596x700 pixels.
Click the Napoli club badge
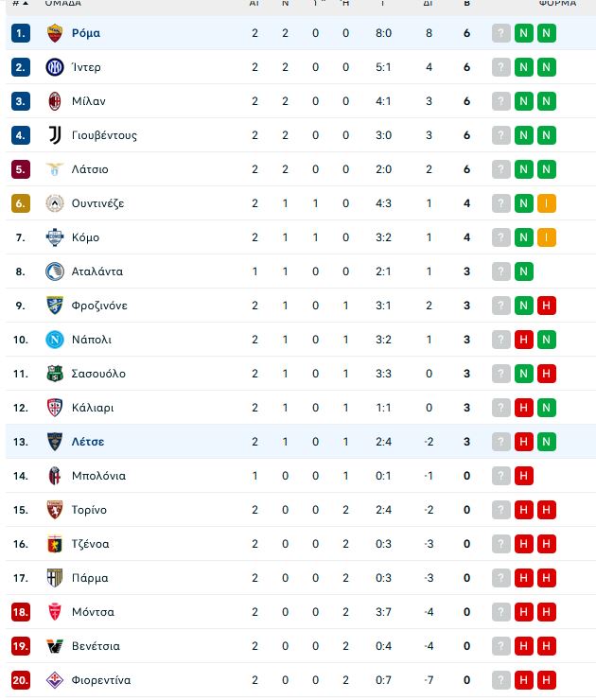55,340
